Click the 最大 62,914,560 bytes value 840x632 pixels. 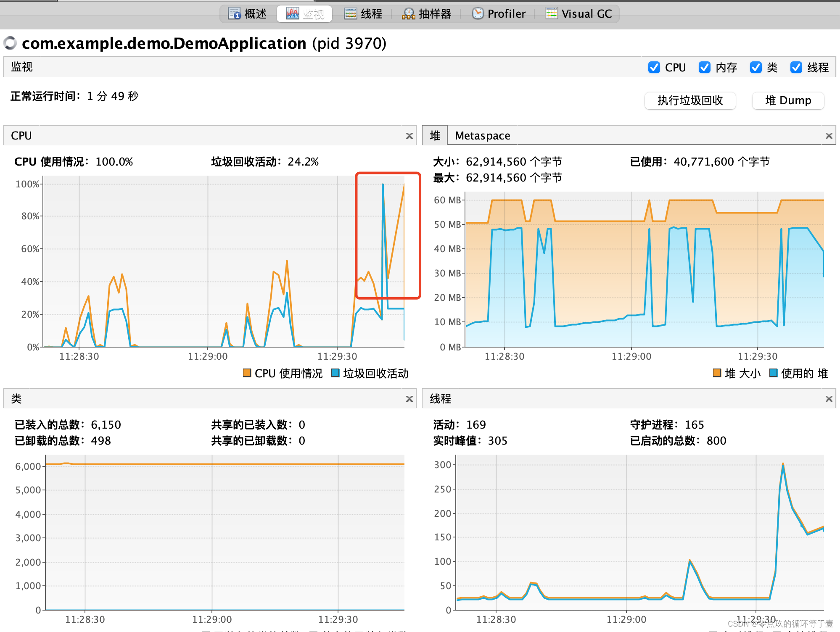(x=514, y=178)
